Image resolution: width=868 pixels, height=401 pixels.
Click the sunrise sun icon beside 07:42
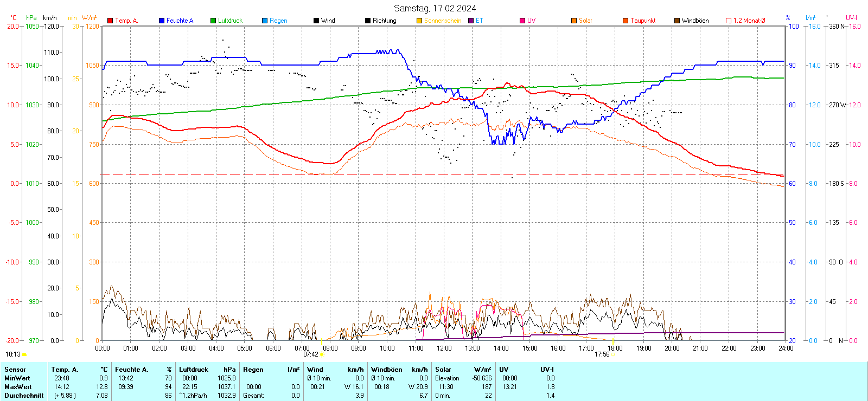pos(322,354)
